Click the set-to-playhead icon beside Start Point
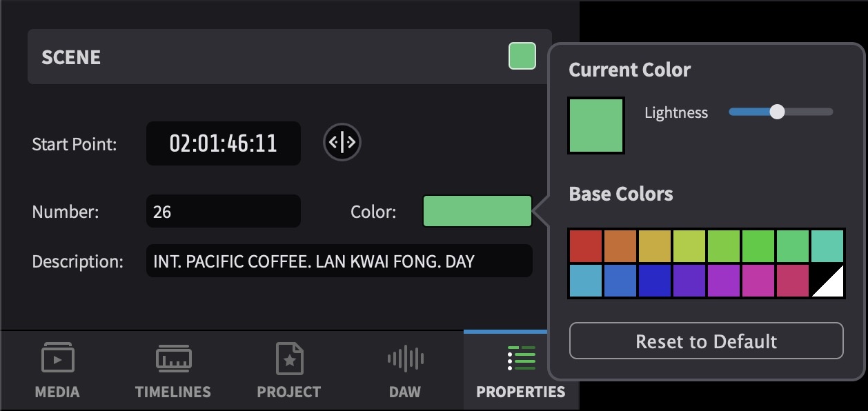The image size is (868, 411). (342, 143)
